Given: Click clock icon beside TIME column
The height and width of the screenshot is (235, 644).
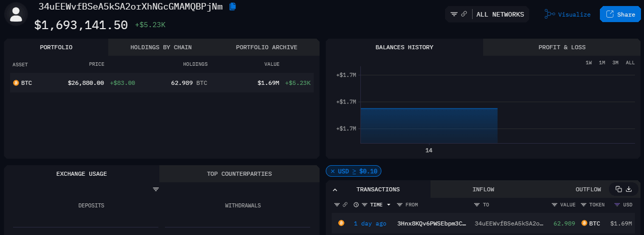Looking at the screenshot, I should [x=356, y=205].
